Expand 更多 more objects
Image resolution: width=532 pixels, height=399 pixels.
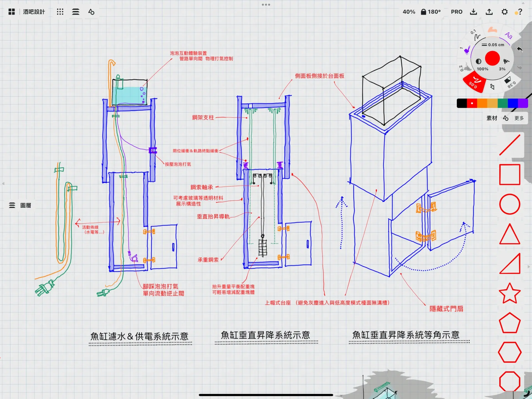tap(519, 118)
